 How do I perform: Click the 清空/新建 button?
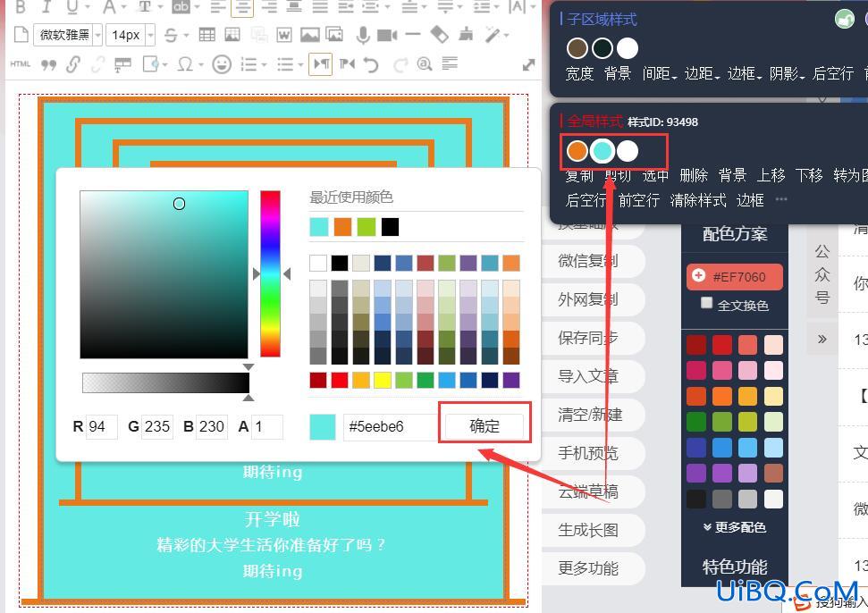(591, 415)
